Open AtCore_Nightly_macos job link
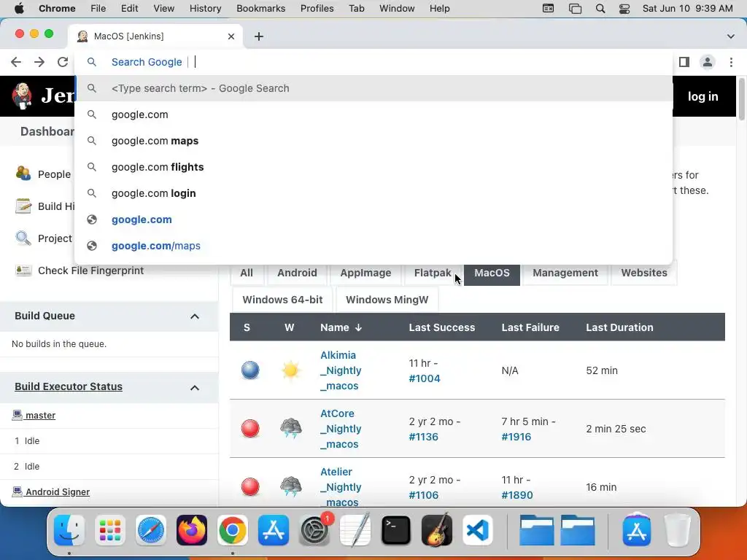The width and height of the screenshot is (747, 560). tap(341, 429)
